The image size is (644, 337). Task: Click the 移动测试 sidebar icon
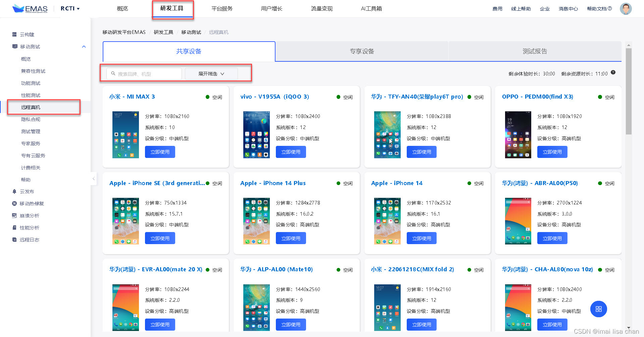(14, 47)
